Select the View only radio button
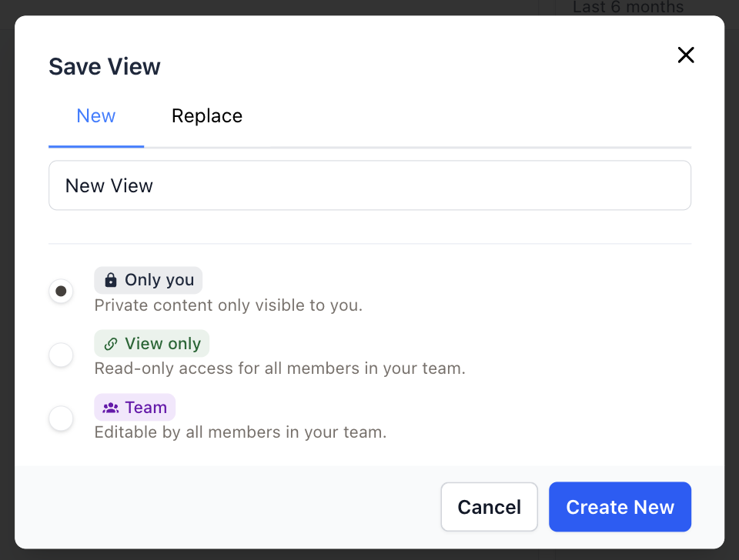 coord(61,355)
